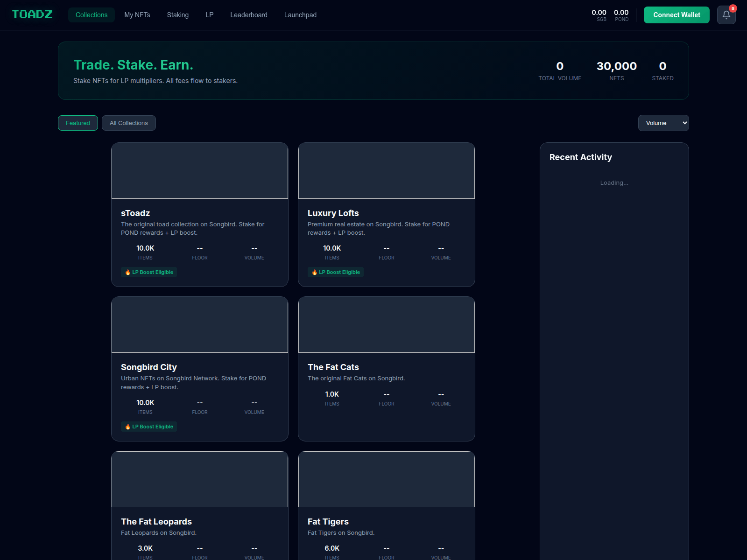The height and width of the screenshot is (560, 747).
Task: Click the Luxury Lofts thumbnail image
Action: click(x=386, y=171)
